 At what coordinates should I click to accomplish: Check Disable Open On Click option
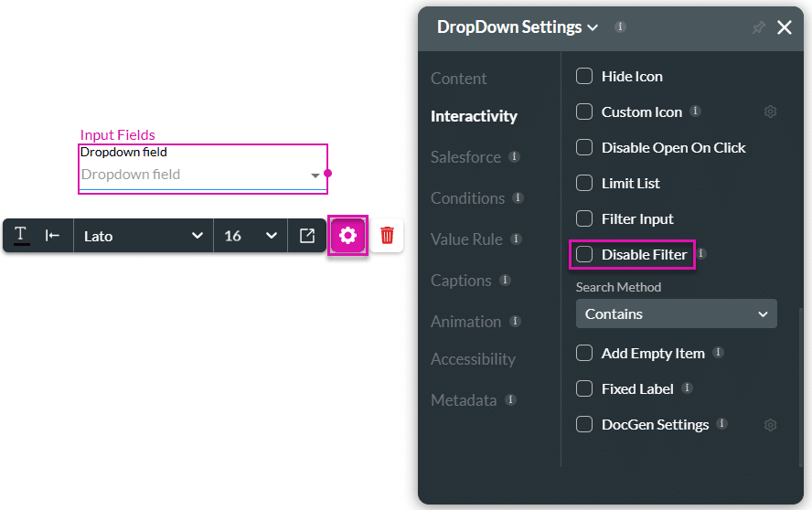(x=584, y=147)
